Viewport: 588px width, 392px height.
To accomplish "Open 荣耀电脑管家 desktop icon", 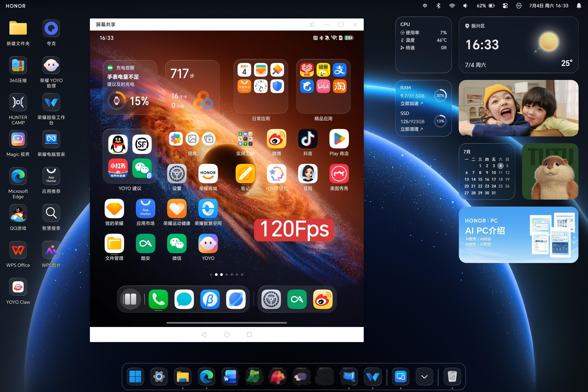I will (x=51, y=139).
